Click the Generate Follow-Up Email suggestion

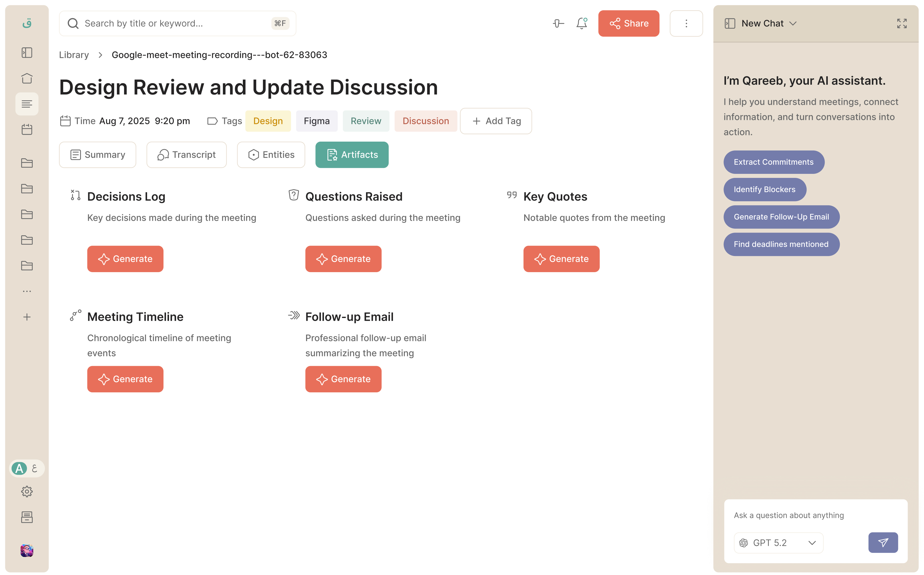click(781, 217)
